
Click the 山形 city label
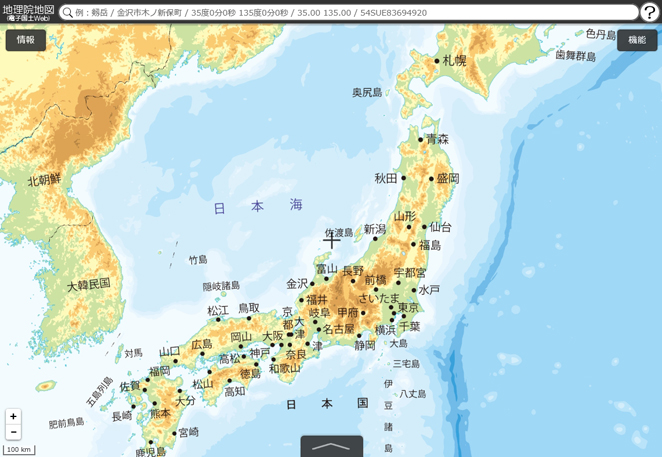(x=405, y=216)
